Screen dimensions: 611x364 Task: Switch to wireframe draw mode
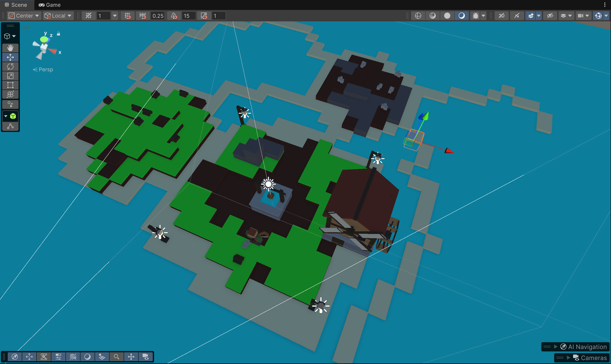[x=418, y=16]
